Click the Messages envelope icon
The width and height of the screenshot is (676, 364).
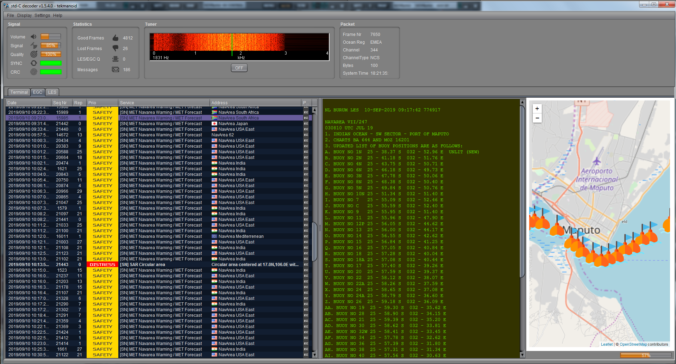click(x=115, y=69)
